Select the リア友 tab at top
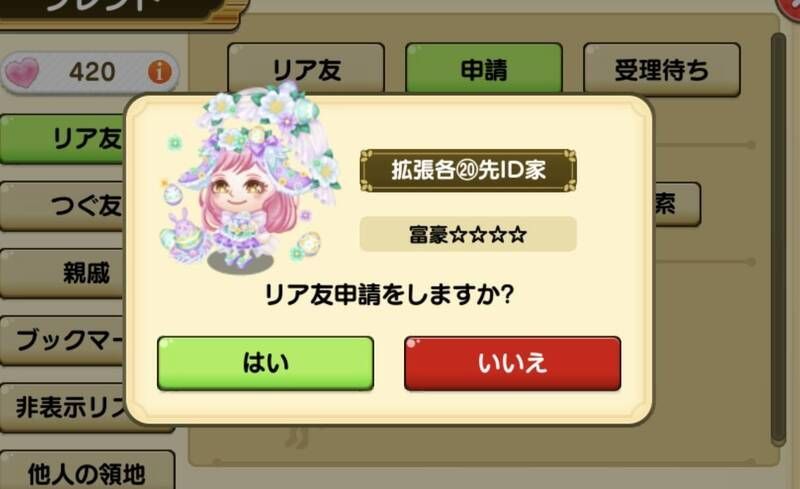Viewport: 800px width, 489px height. tap(306, 69)
